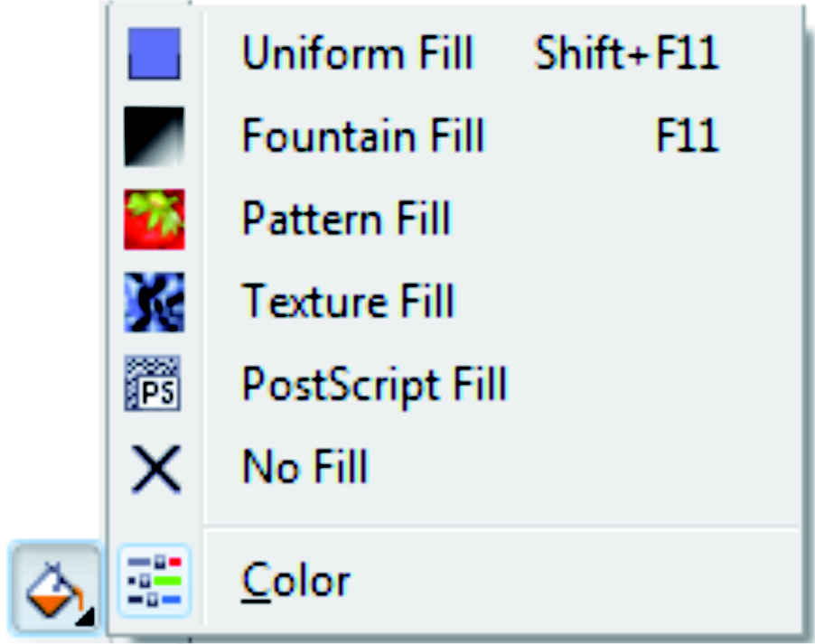
Task: Open the Fountain Fill text entry
Action: [x=363, y=136]
